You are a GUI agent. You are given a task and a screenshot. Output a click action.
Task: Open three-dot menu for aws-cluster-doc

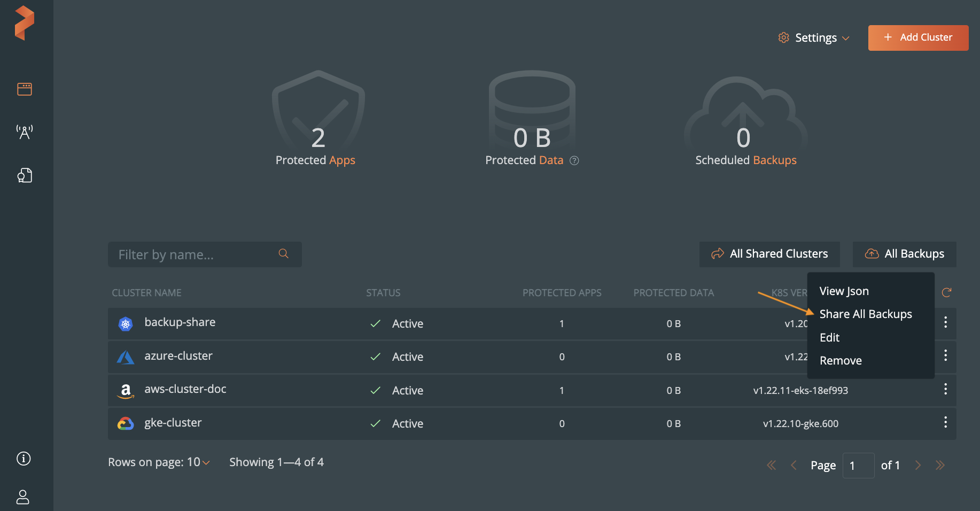(x=945, y=389)
